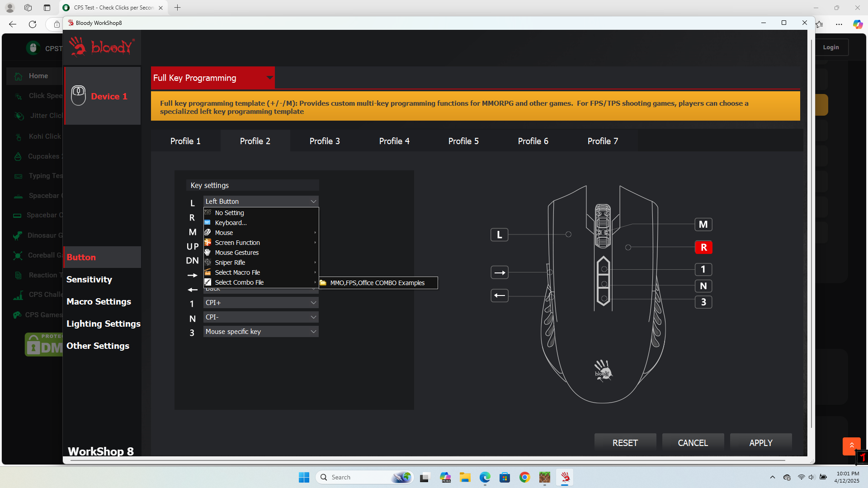Image resolution: width=868 pixels, height=488 pixels.
Task: Click the RESET button
Action: coord(625,443)
